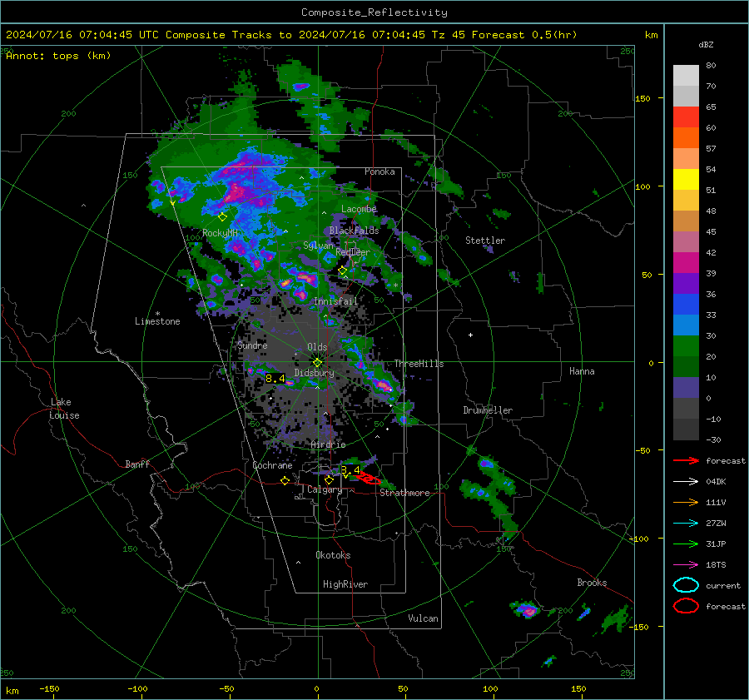
Task: Click the light blue 33–30 dBZ swatch
Action: coord(686,325)
